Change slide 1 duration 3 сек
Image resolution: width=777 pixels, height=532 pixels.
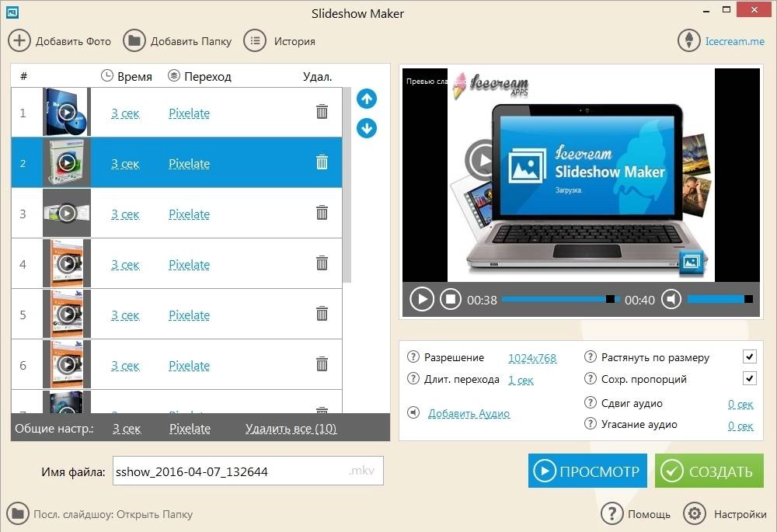[125, 113]
